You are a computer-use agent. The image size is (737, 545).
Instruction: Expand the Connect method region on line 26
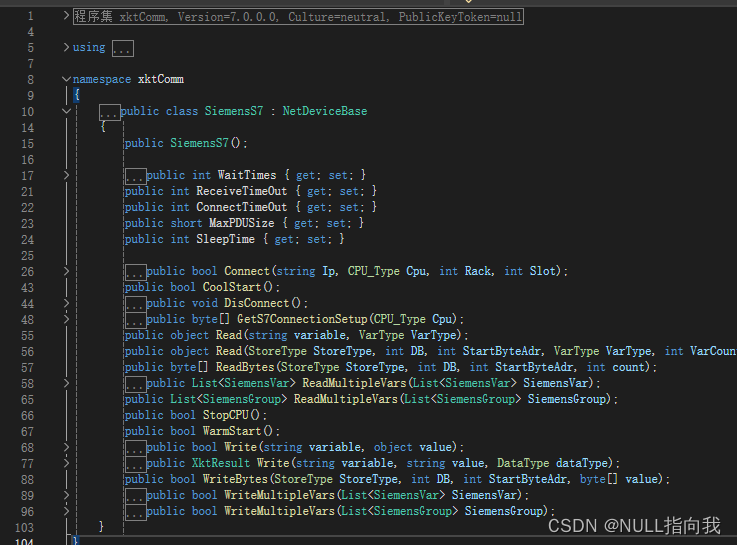66,271
